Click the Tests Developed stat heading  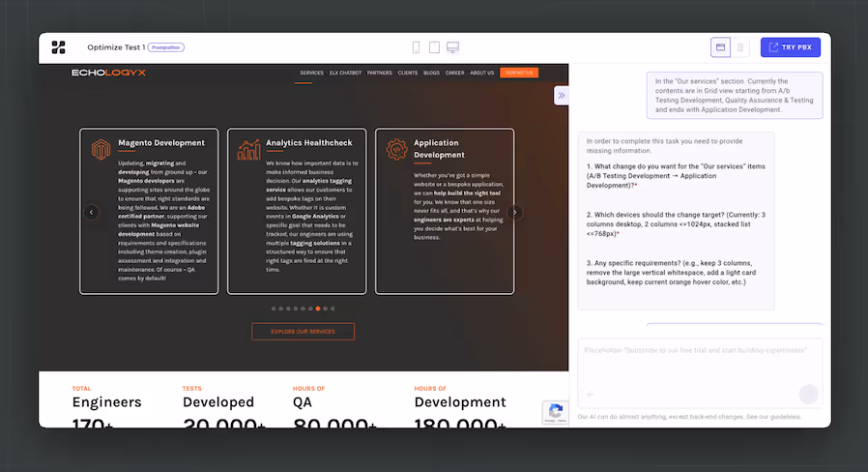pyautogui.click(x=218, y=402)
